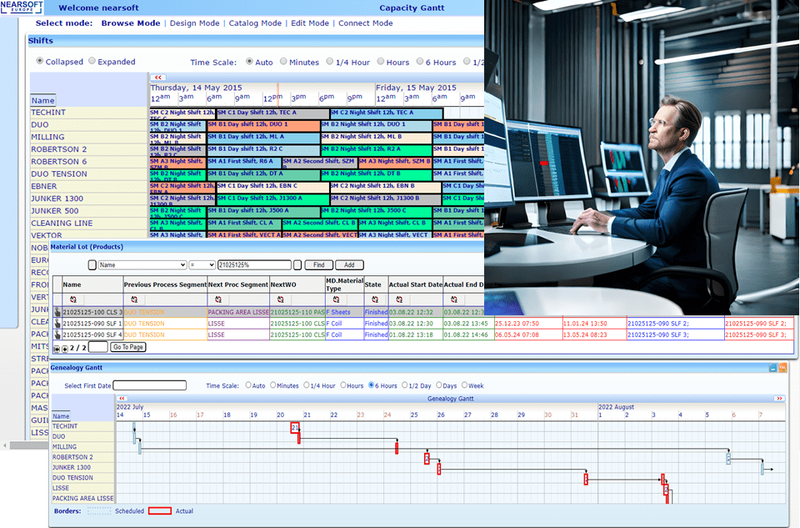This screenshot has height=528, width=800.
Task: Set Shifts time scale to Minutes
Action: tap(284, 61)
